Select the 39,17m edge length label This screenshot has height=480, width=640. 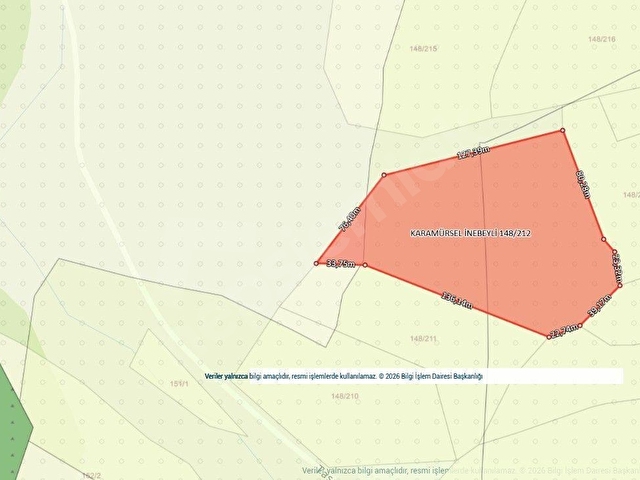point(599,305)
